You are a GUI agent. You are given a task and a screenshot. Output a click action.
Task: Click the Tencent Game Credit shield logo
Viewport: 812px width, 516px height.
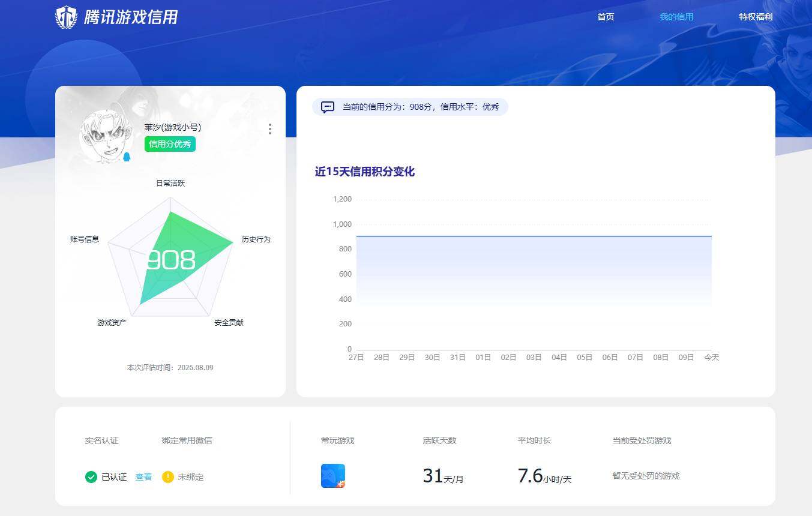tap(67, 17)
